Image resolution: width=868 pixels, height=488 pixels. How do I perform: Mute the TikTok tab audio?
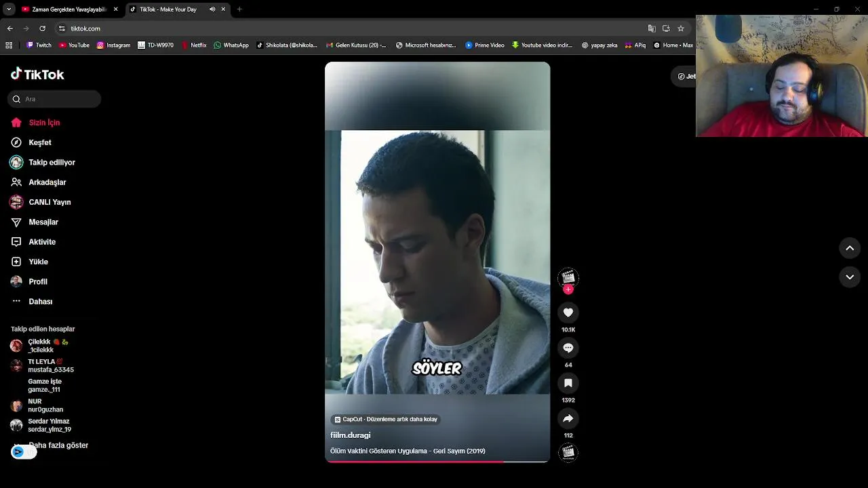[x=212, y=9]
